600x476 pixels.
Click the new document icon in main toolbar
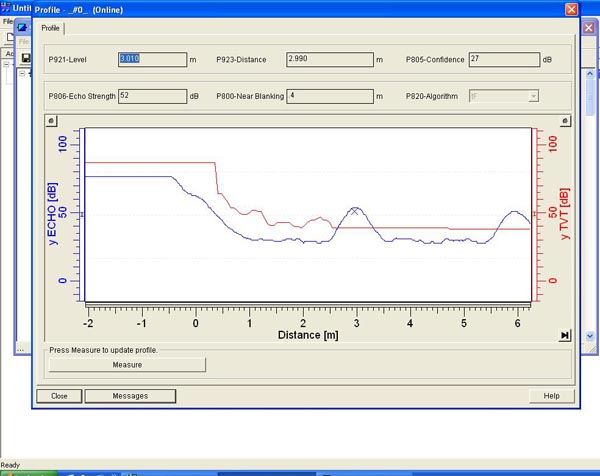click(10, 37)
